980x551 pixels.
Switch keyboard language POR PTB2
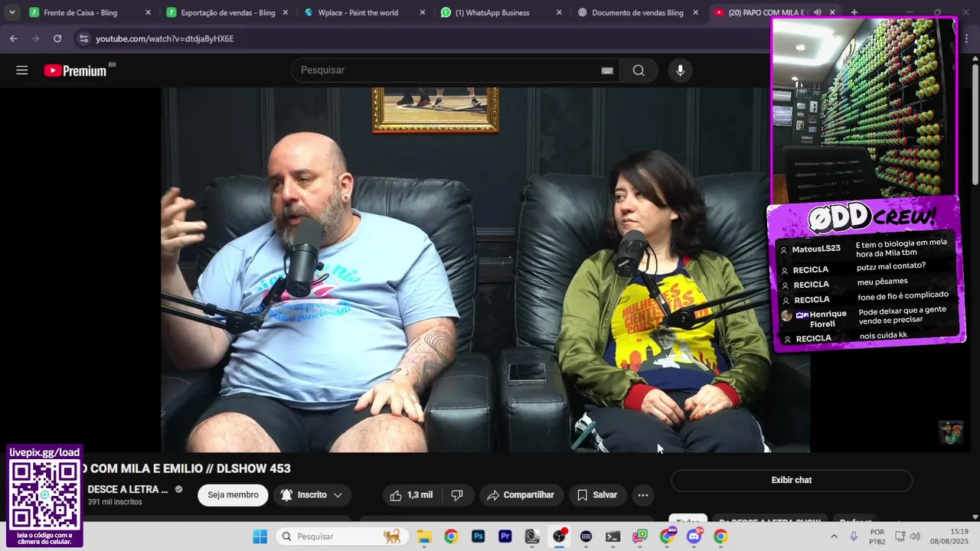[x=877, y=536]
